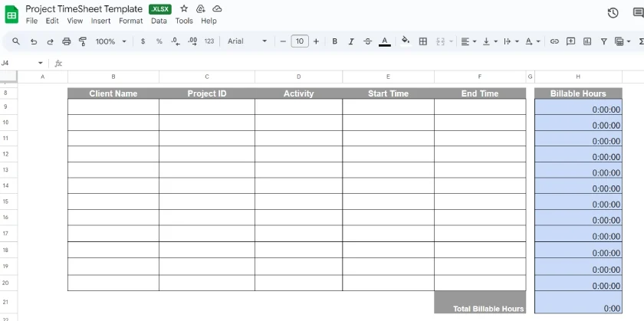This screenshot has width=644, height=321.
Task: Toggle italic formatting
Action: coord(351,41)
